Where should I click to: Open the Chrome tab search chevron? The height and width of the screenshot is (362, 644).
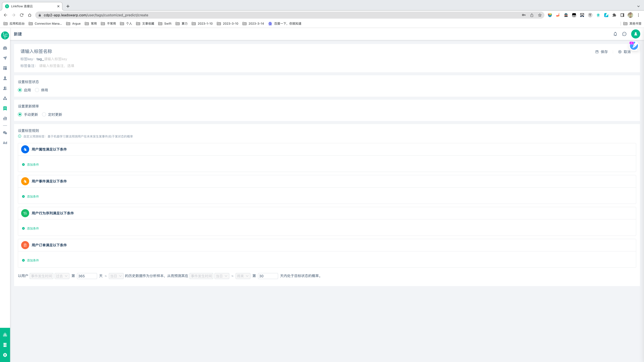click(638, 6)
